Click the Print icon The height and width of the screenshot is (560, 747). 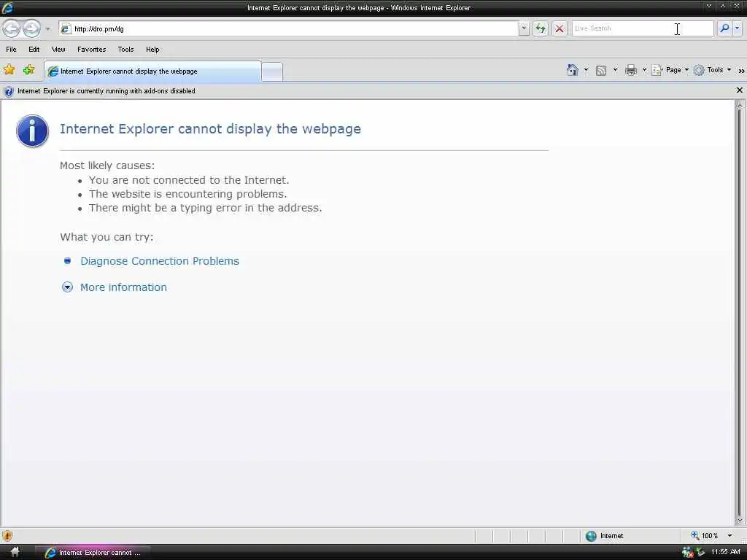pos(631,70)
